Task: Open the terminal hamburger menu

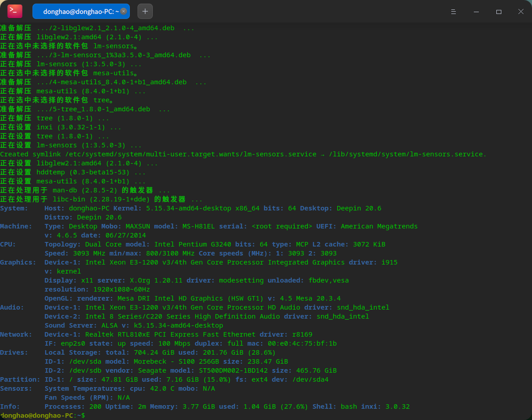Action: [x=454, y=11]
